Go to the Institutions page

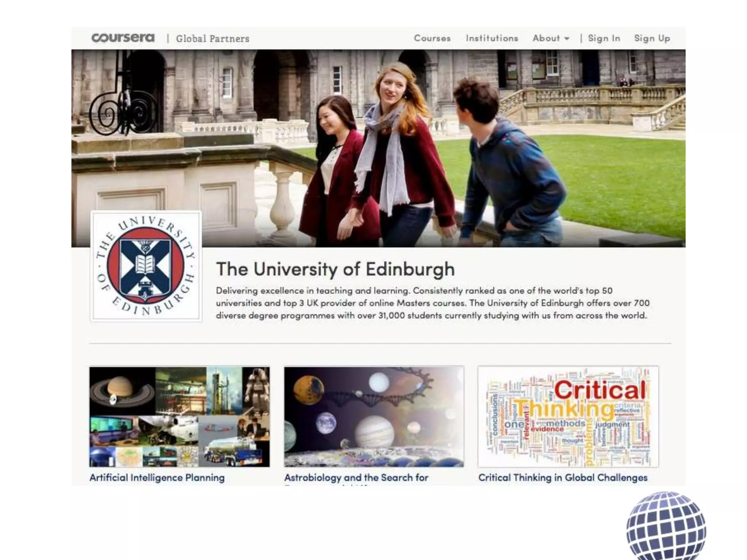click(492, 38)
